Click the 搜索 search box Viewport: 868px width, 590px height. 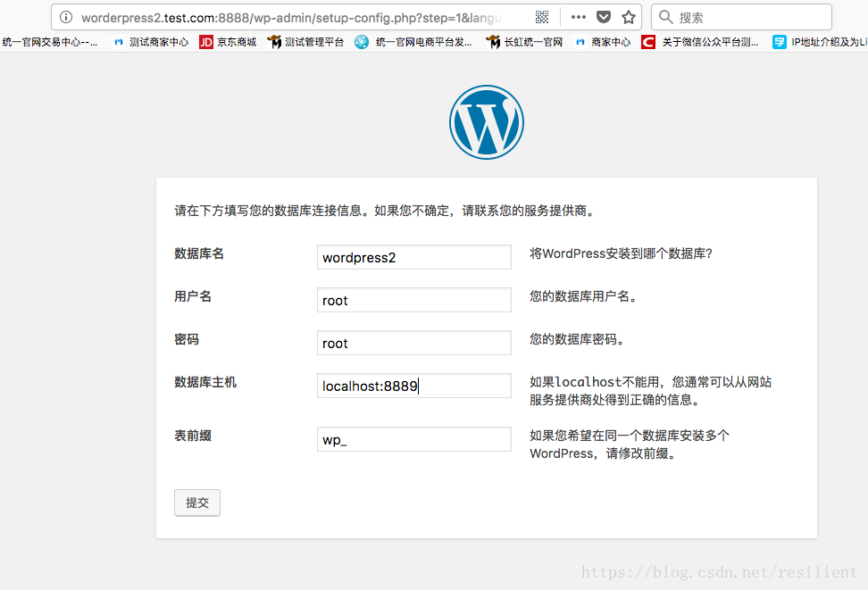pyautogui.click(x=741, y=17)
